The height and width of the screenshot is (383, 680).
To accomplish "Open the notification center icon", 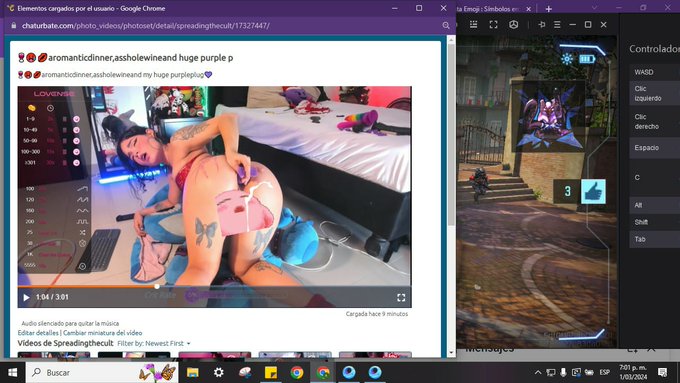I will (x=662, y=372).
